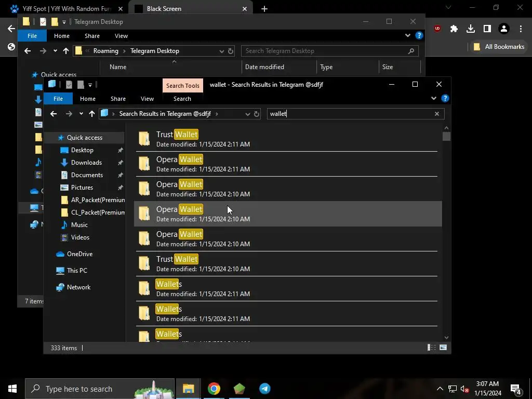
Task: Expand the address bar history dropdown in search window
Action: point(247,114)
